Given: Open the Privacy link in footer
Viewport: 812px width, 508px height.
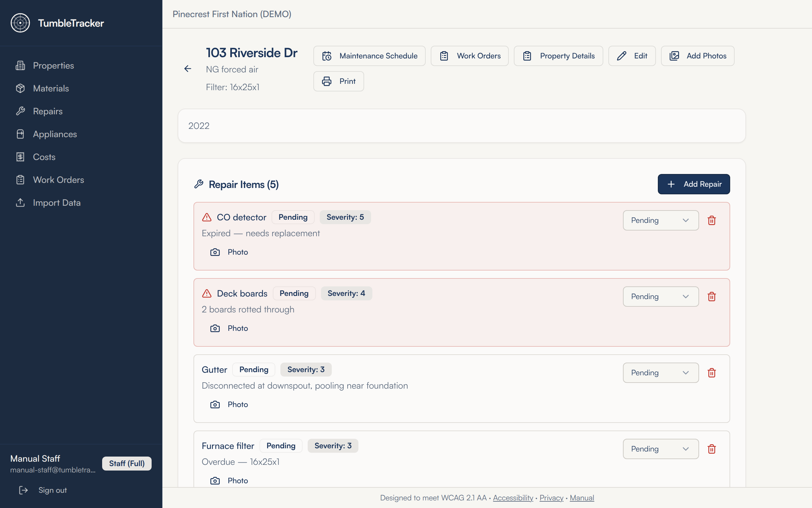Looking at the screenshot, I should pos(551,498).
